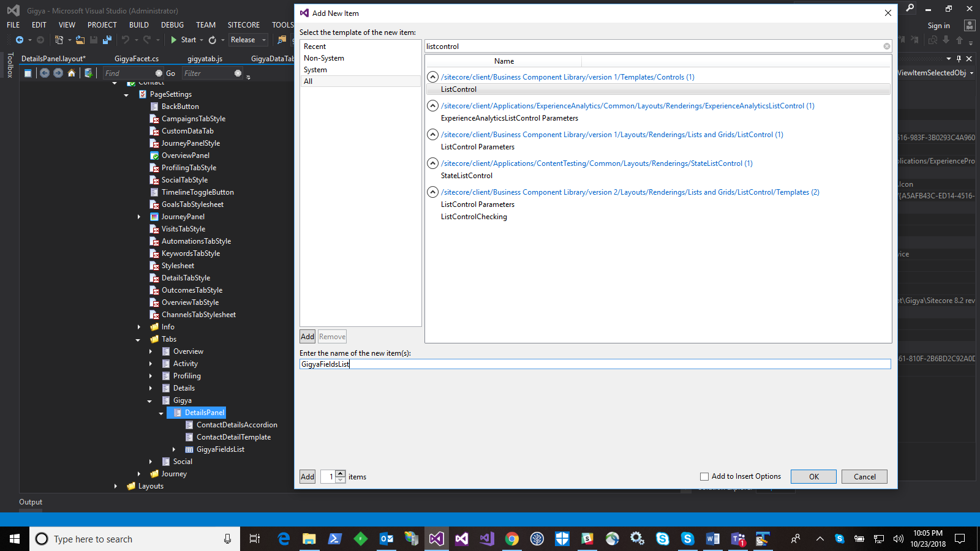The image size is (980, 551).
Task: Click Sign in at top right
Action: [938, 26]
